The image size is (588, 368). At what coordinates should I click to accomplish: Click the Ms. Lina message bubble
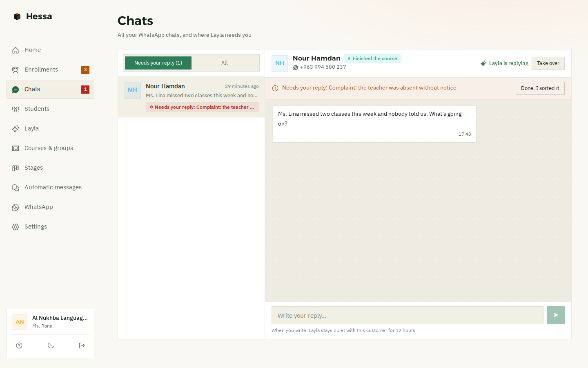pos(374,124)
